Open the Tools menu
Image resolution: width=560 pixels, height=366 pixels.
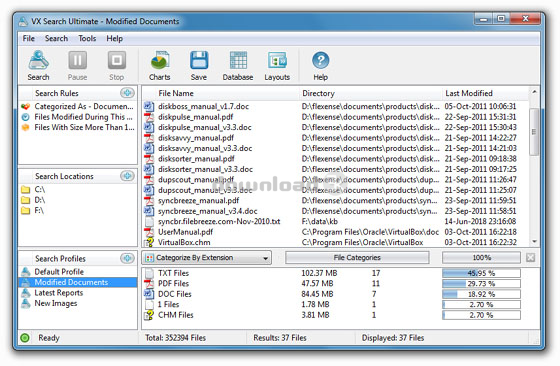tap(87, 39)
